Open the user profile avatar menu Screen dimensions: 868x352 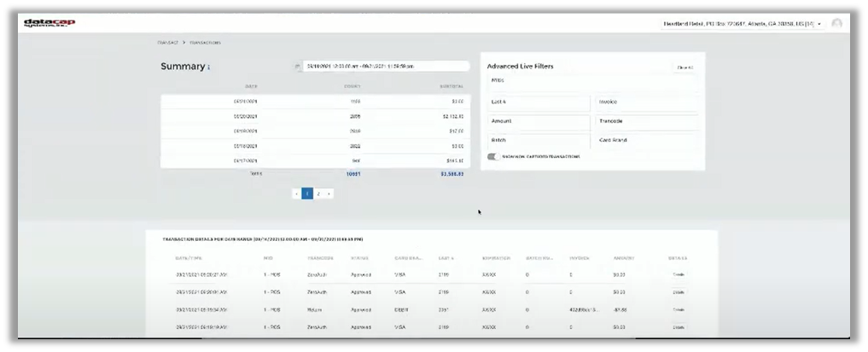836,23
